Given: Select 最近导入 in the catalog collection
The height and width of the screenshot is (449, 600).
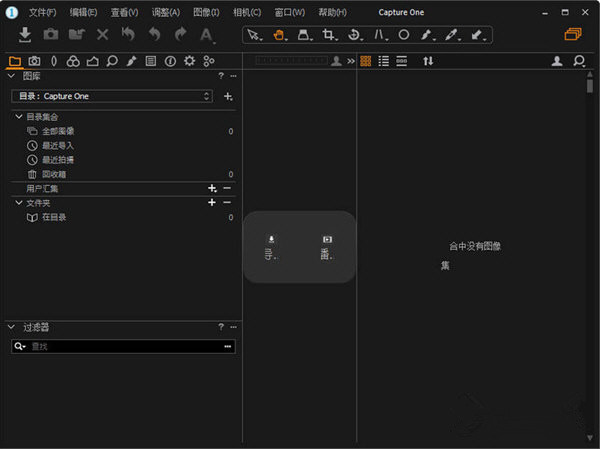Looking at the screenshot, I should point(58,146).
